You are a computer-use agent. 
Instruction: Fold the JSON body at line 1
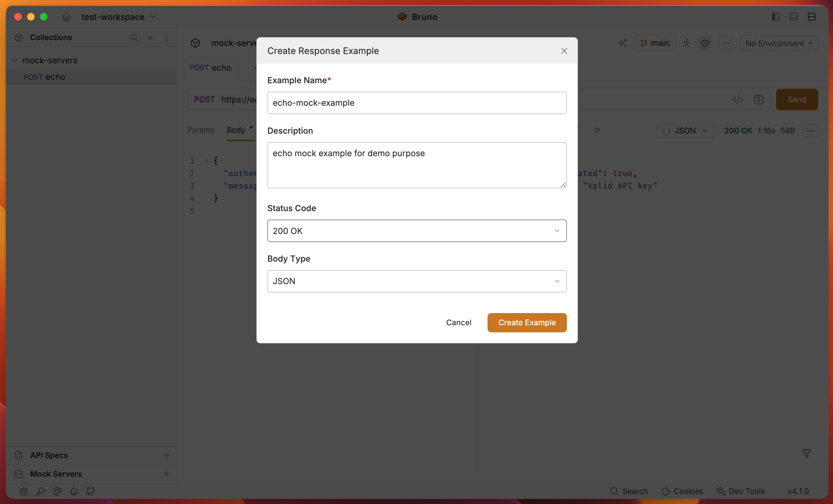pyautogui.click(x=207, y=161)
